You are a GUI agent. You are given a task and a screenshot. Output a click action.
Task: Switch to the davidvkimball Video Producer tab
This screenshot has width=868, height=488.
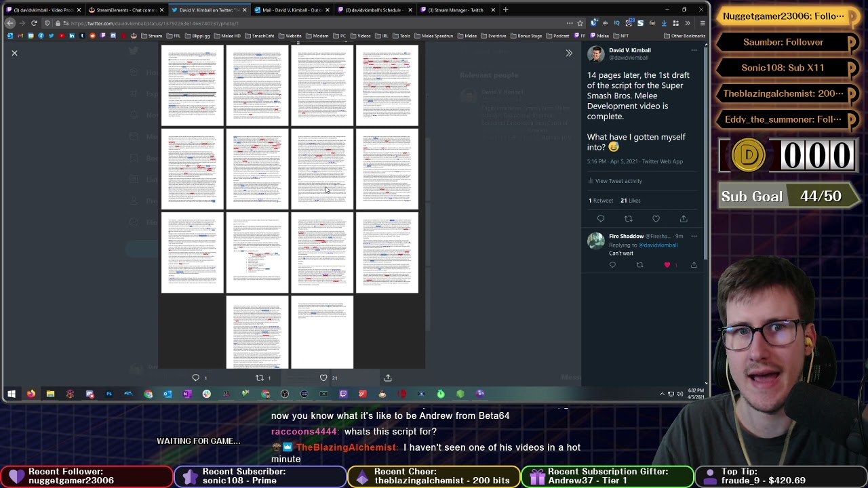pyautogui.click(x=43, y=10)
